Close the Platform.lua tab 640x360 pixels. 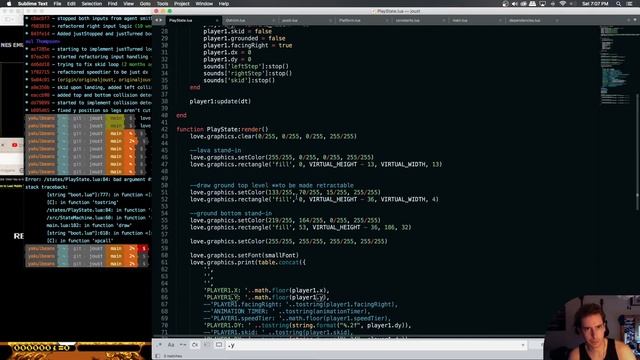click(x=387, y=20)
